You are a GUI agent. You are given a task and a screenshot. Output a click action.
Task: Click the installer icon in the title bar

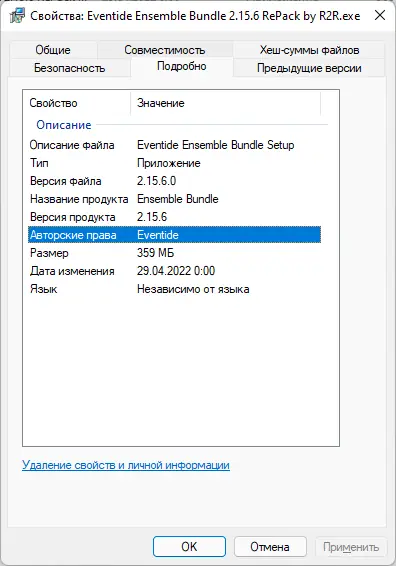point(17,16)
